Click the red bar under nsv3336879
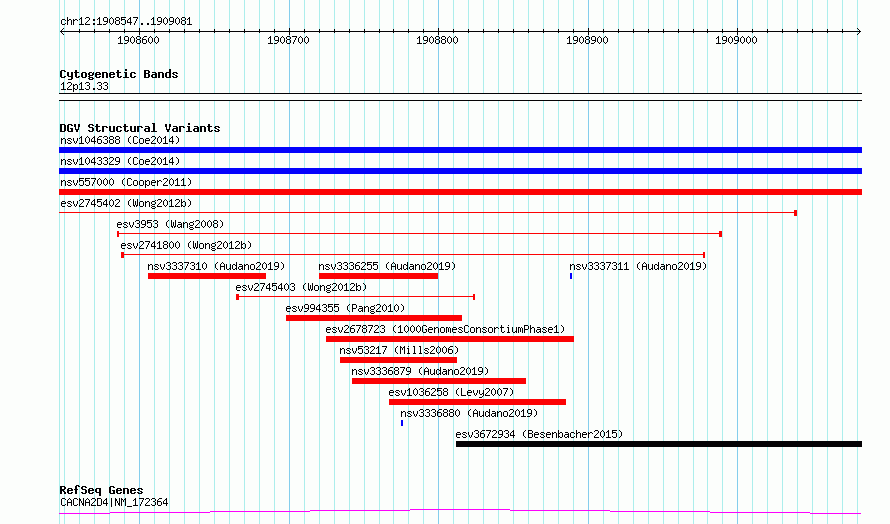Screen dimensions: 890x524 439,381
